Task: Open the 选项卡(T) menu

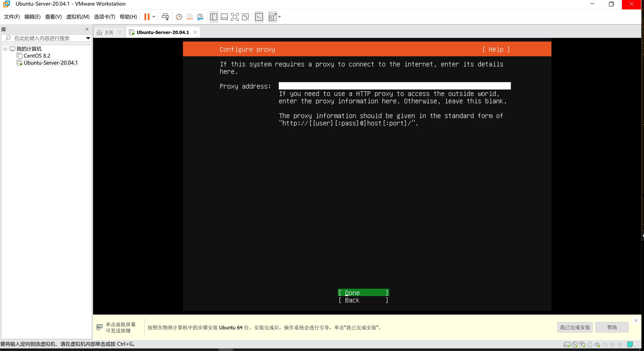Action: pos(105,17)
